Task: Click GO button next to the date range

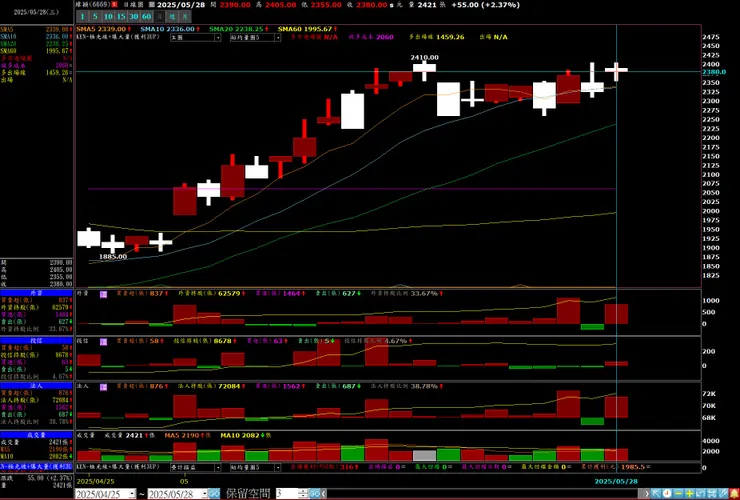Action: coord(214,494)
